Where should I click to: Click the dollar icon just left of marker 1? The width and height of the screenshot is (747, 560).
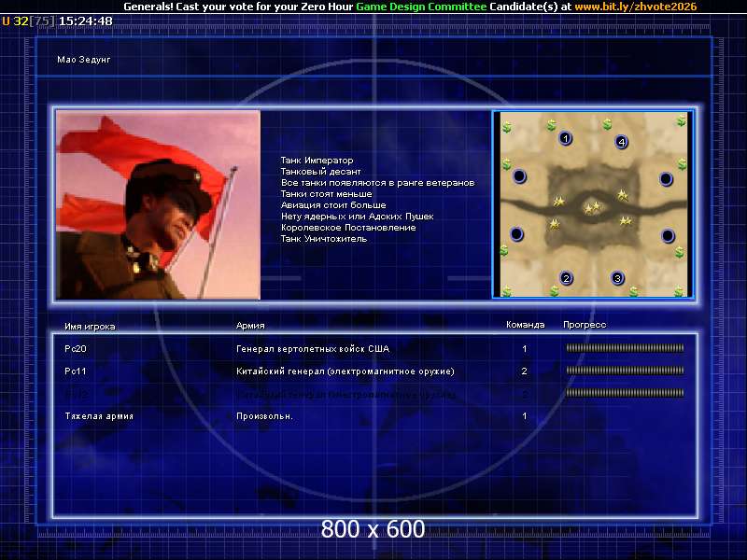(x=551, y=125)
